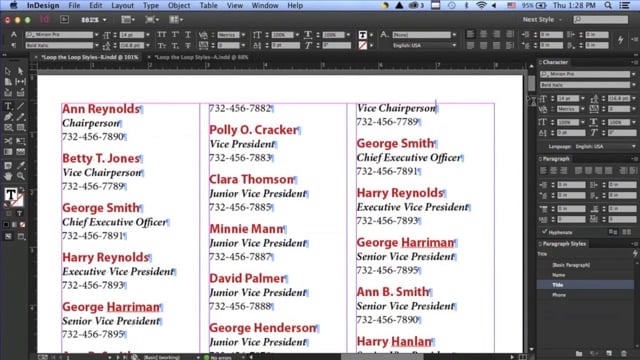
Task: Select the Phone paragraph style
Action: coord(559,295)
